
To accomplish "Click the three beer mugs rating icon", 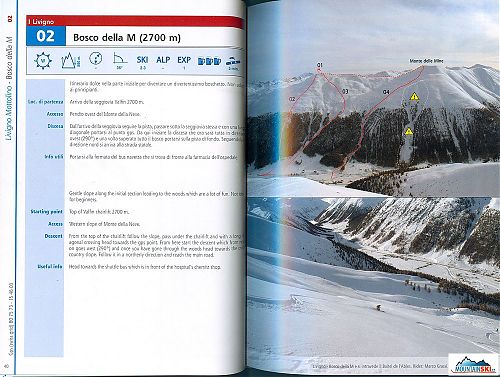I will pos(209,61).
